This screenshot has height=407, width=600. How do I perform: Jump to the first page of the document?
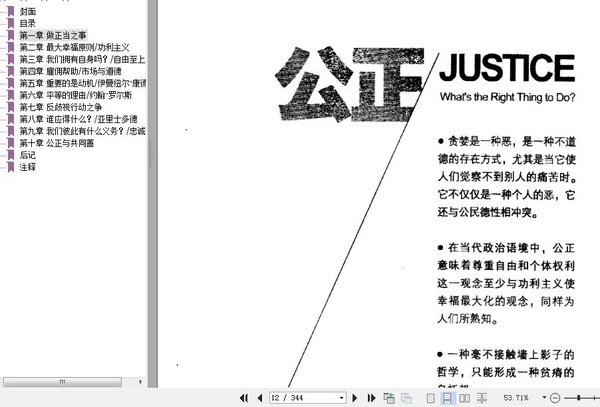[243, 398]
